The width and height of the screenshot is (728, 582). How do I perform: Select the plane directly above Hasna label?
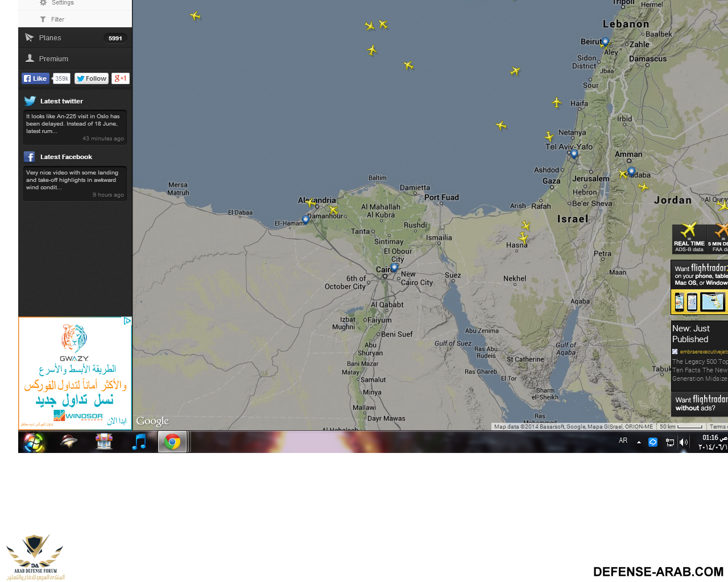click(523, 237)
